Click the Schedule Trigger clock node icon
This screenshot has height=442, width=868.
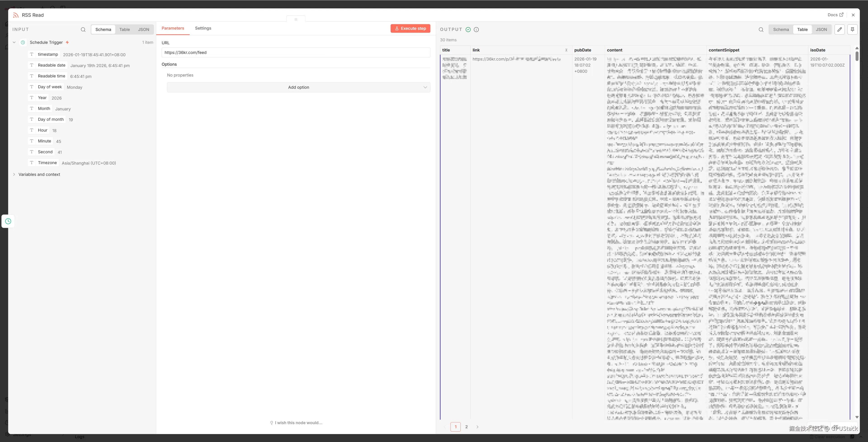click(x=23, y=42)
